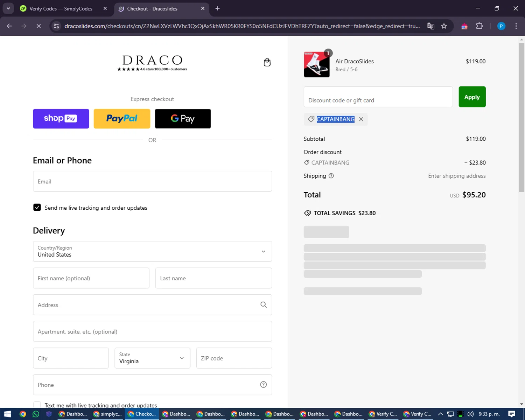
Task: Click the red pinned extension icon
Action: pyautogui.click(x=464, y=26)
